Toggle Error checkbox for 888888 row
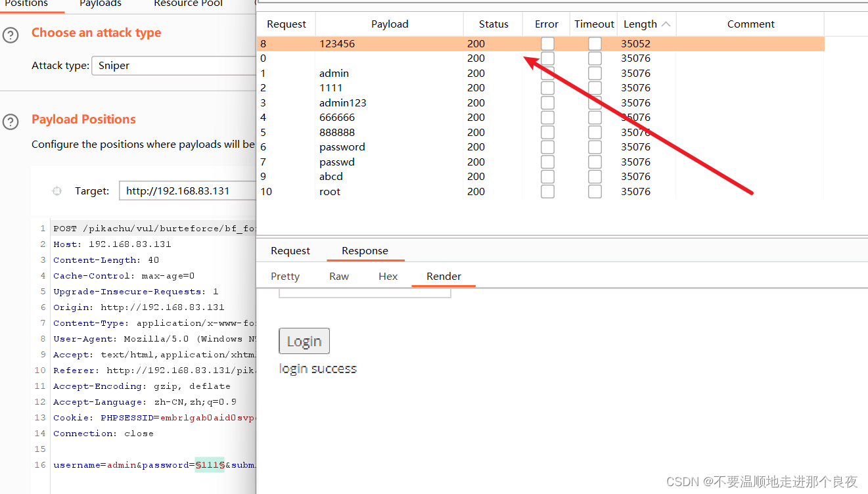The image size is (868, 494). [547, 133]
